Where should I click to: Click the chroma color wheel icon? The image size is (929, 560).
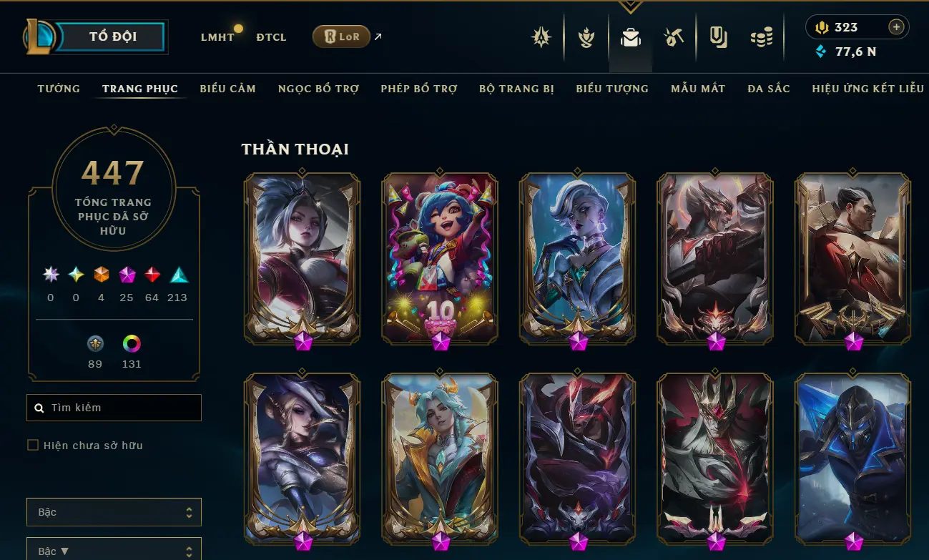132,344
